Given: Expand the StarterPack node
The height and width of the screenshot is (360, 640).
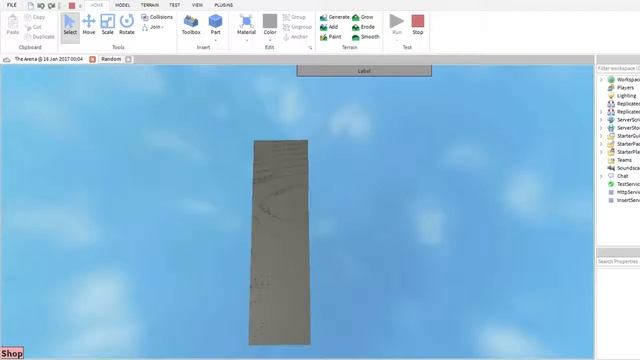Looking at the screenshot, I should (x=601, y=144).
